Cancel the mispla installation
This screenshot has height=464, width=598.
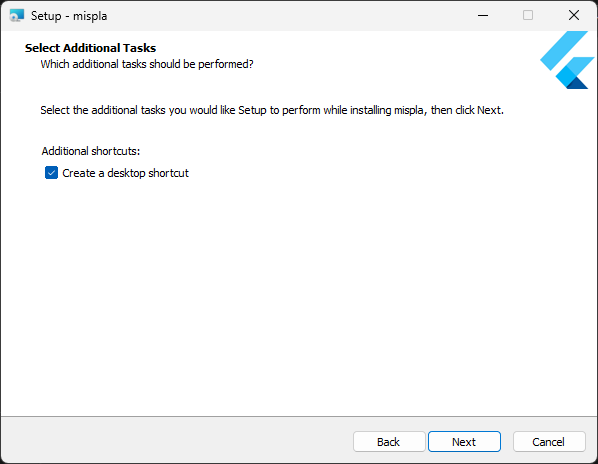549,442
